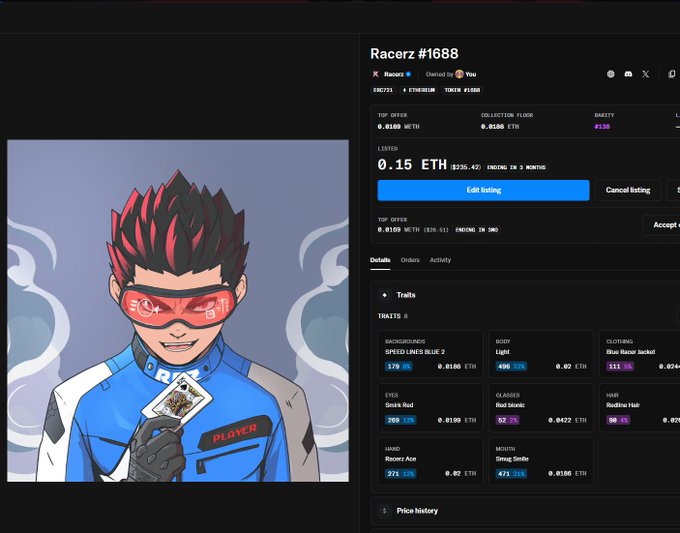This screenshot has height=533, width=680.
Task: Open the collection website globe icon
Action: point(611,74)
